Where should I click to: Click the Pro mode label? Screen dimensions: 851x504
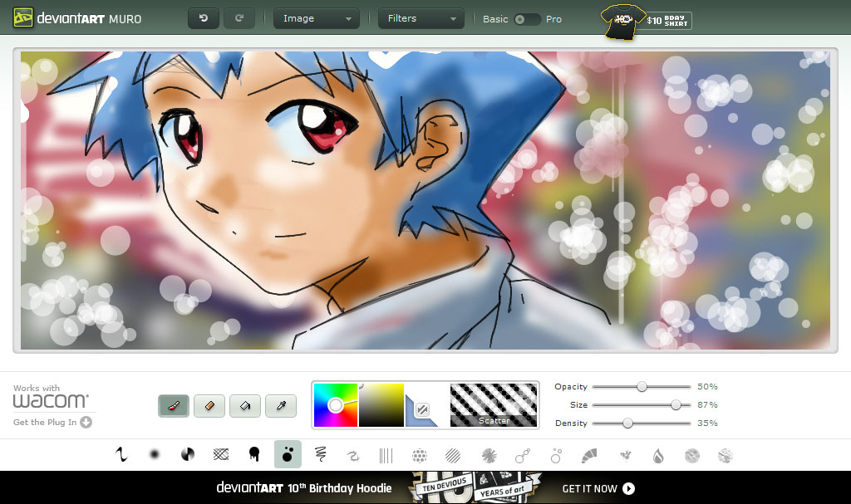tap(553, 19)
